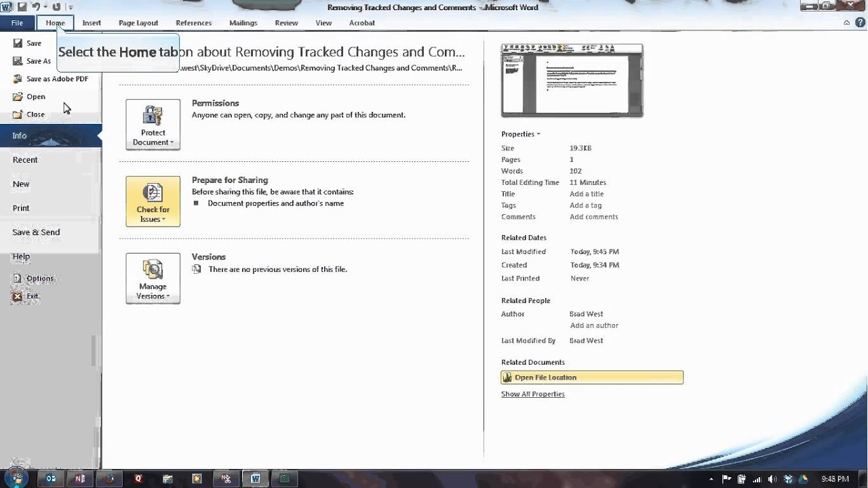Show hidden tray icons arrow
Image resolution: width=868 pixels, height=488 pixels.
click(x=712, y=479)
